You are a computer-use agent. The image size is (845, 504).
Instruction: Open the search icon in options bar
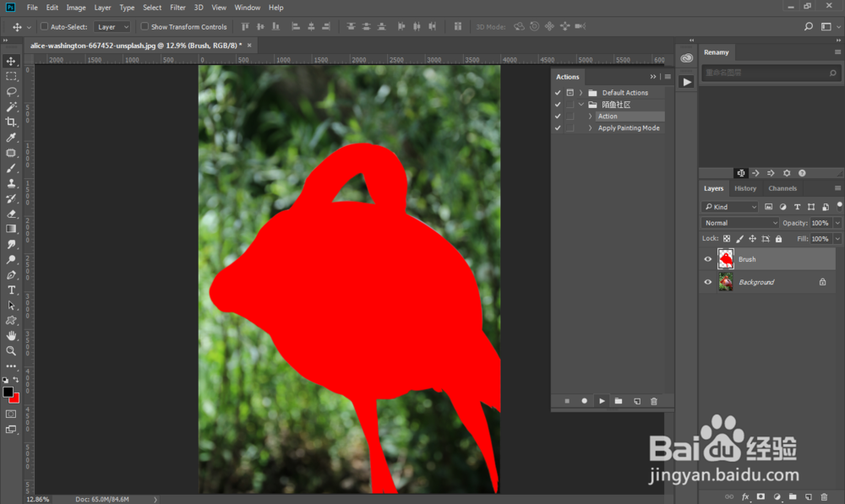click(809, 26)
